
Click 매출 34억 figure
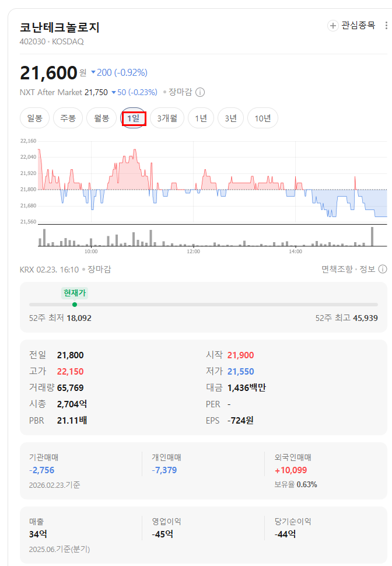pos(38,534)
